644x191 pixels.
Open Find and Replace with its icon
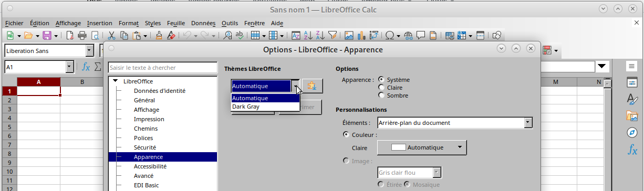tap(227, 36)
